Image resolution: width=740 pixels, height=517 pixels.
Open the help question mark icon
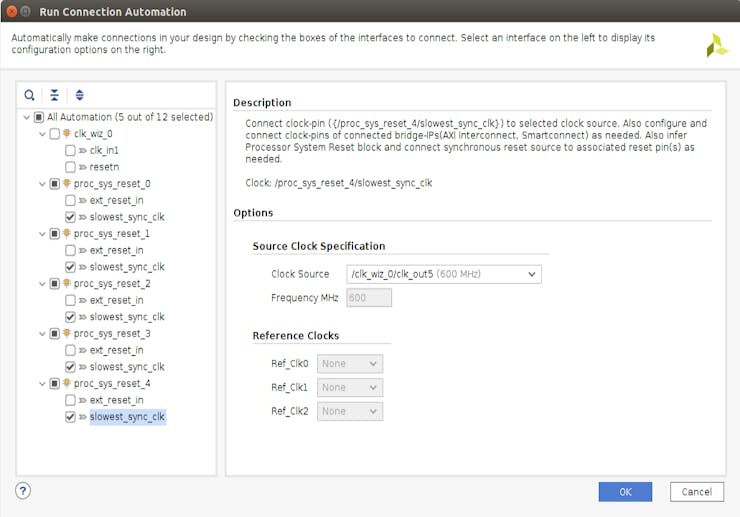(23, 490)
